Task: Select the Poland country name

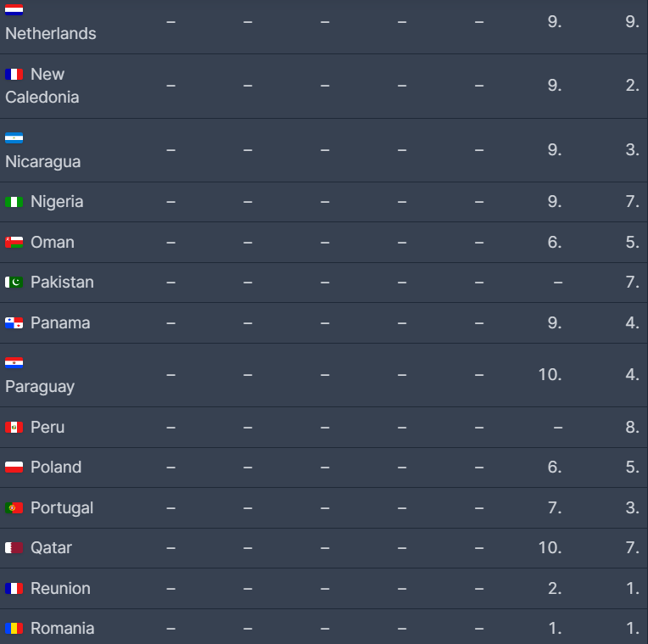Action: pyautogui.click(x=56, y=468)
